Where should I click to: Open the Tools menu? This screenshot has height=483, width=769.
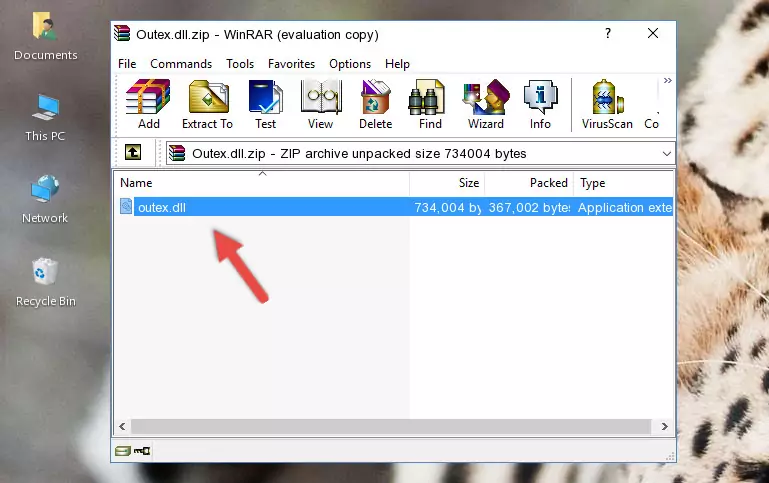[240, 64]
